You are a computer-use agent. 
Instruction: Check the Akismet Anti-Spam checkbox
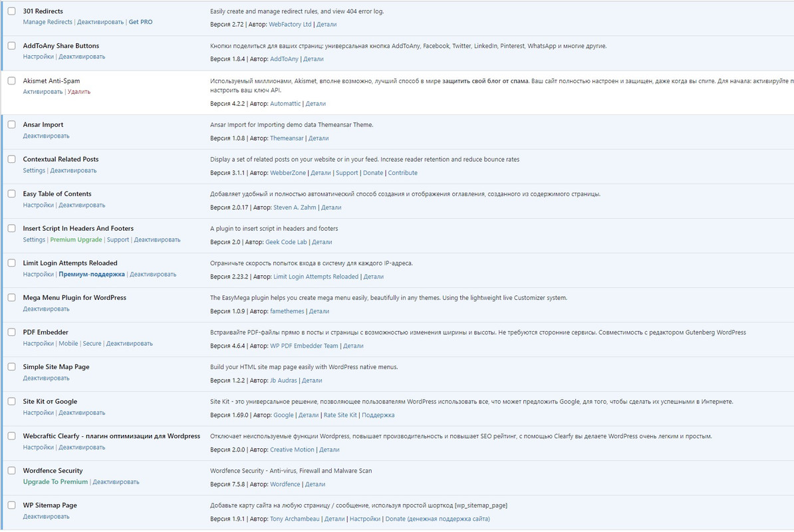point(12,80)
